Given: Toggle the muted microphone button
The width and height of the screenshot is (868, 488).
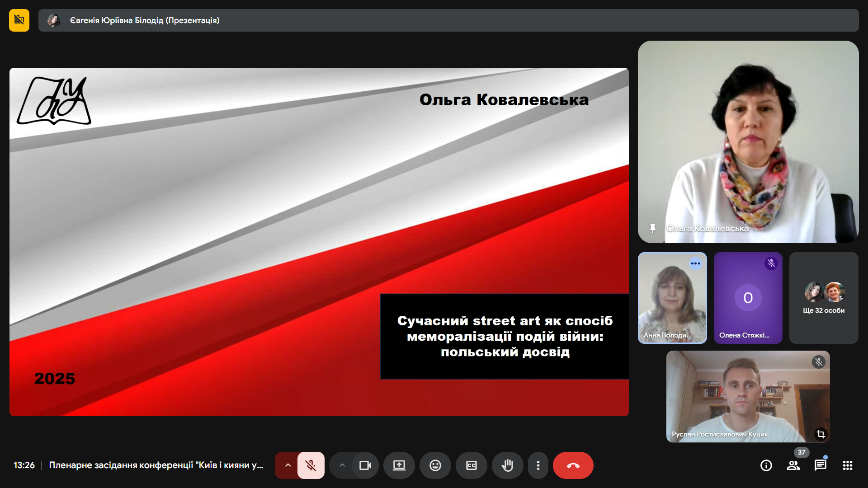Looking at the screenshot, I should pos(311,465).
